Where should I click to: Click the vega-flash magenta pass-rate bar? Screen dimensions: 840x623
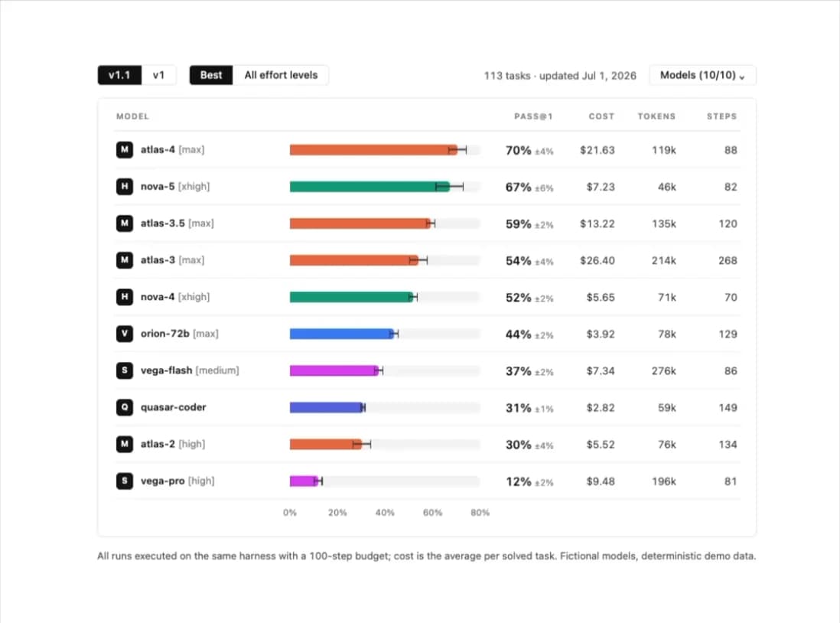point(334,370)
